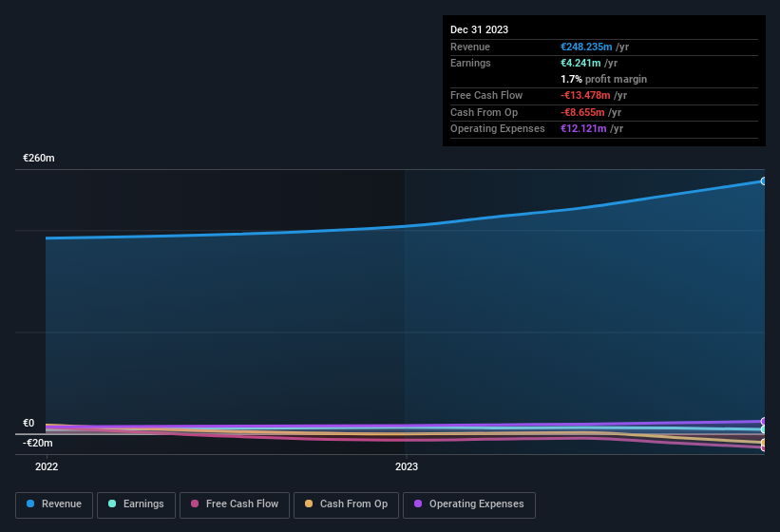780x532 pixels.
Task: Click the Dec 31 2023 tooltip date
Action: click(x=479, y=29)
